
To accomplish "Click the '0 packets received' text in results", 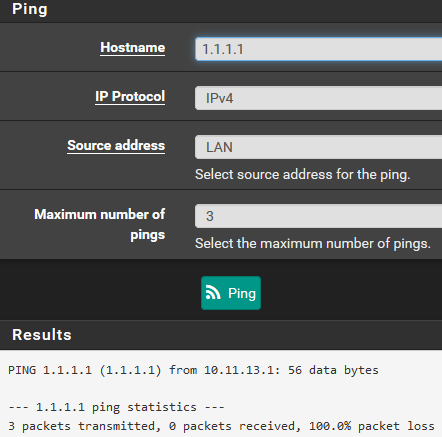I will click(x=231, y=426).
